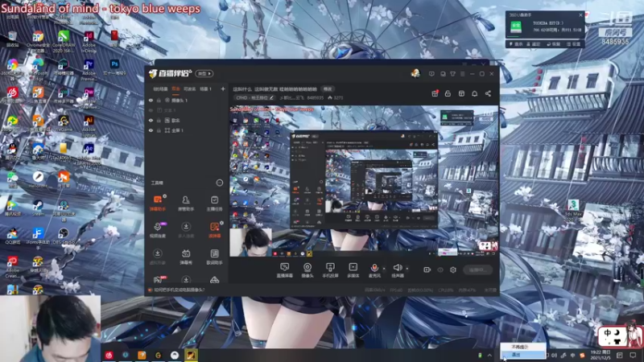Lock the 摄像头 1 source
The height and width of the screenshot is (362, 644).
click(x=159, y=100)
